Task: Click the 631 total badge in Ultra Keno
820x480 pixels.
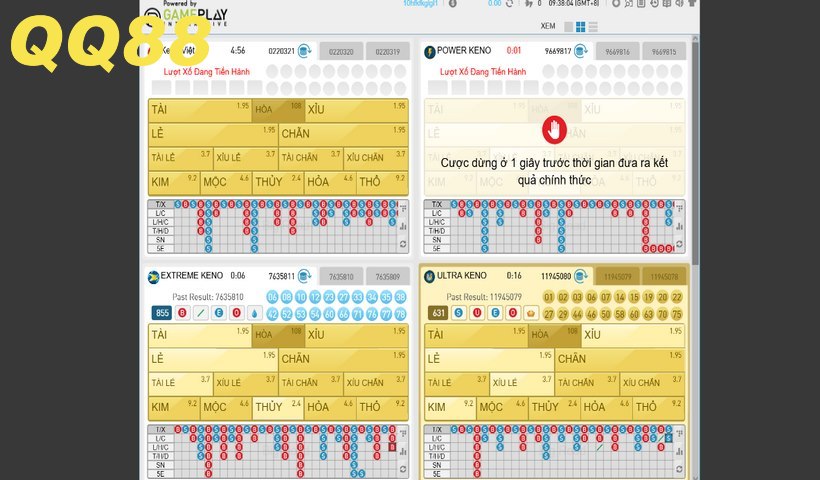Action: [438, 313]
